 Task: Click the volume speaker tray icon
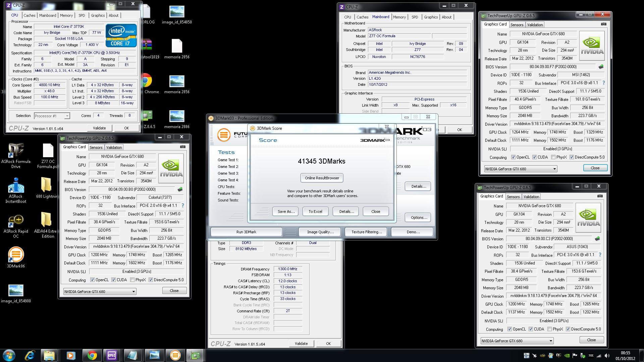tap(607, 356)
